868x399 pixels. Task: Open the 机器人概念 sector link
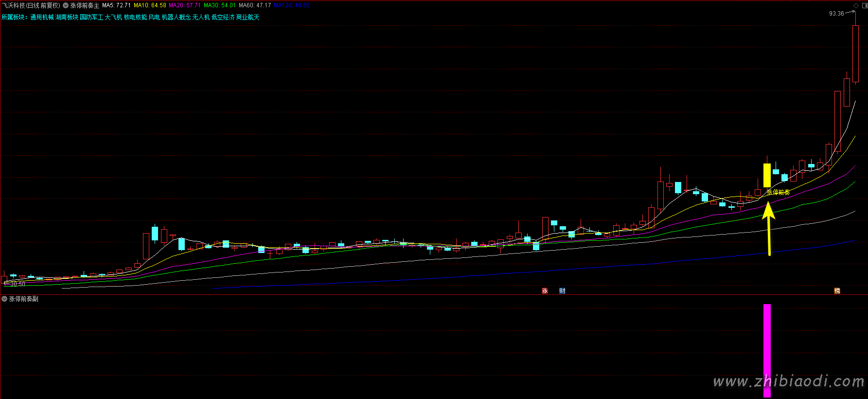coord(176,17)
